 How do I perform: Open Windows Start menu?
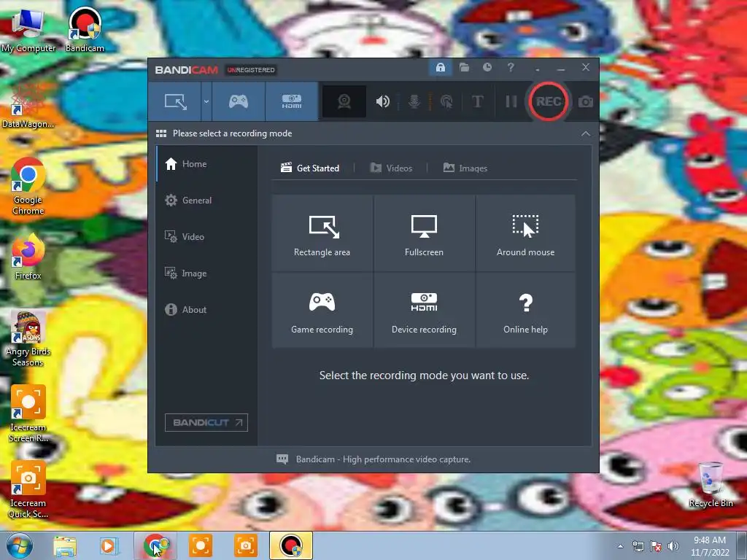[19, 545]
